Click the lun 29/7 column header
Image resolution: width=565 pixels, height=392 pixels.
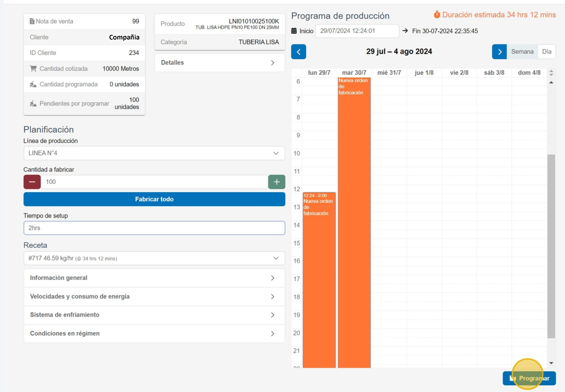click(319, 73)
